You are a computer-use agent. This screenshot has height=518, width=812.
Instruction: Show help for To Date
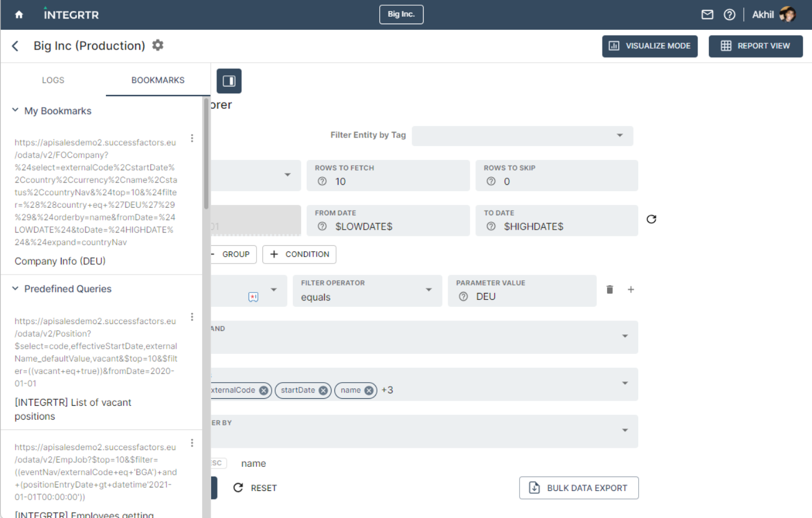[491, 226]
